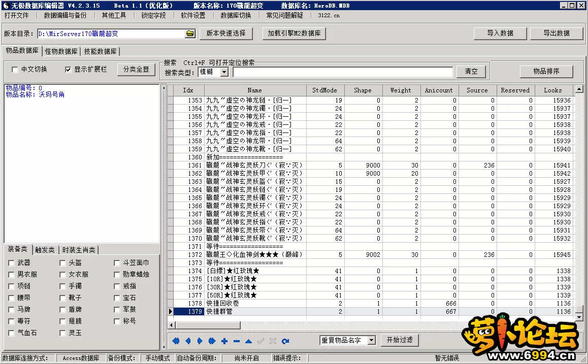Click the Looks column header
This screenshot has width=588, height=364.
(x=553, y=90)
